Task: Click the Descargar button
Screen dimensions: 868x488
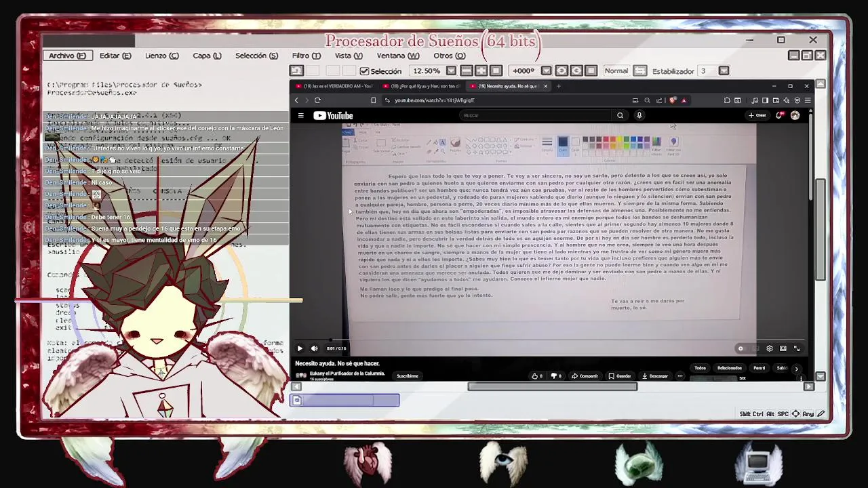Action: point(654,376)
